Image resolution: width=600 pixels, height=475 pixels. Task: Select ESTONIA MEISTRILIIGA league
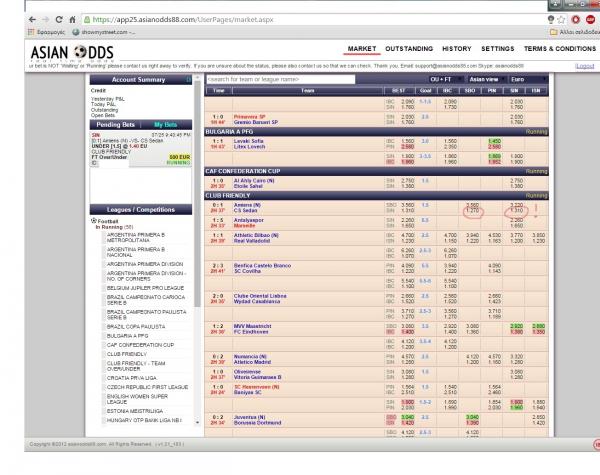pyautogui.click(x=135, y=411)
